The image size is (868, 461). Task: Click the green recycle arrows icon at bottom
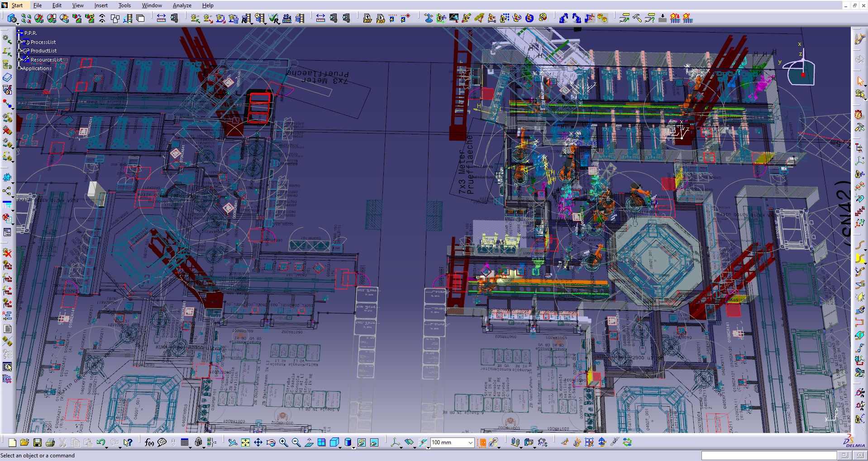tap(627, 442)
